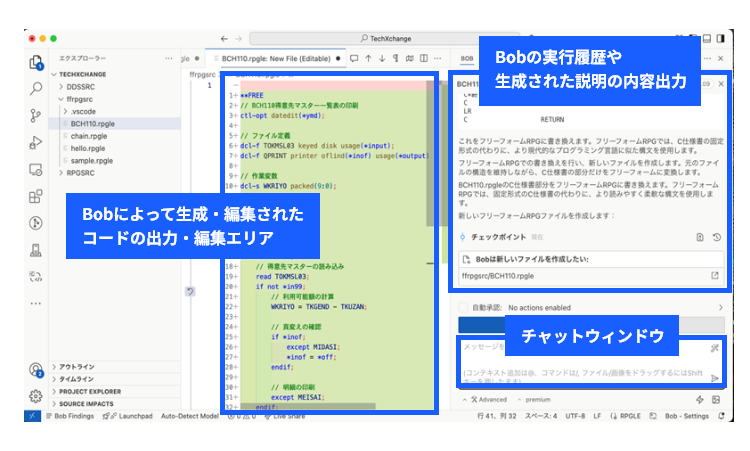Viewport: 750px width, 451px height.
Task: Switch to BCH110.rpgle New File tab
Action: pos(276,58)
